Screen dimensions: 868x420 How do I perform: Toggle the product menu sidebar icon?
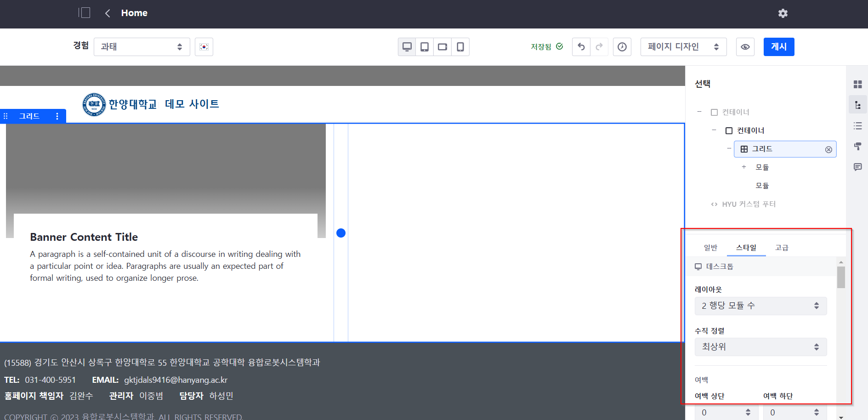(84, 13)
